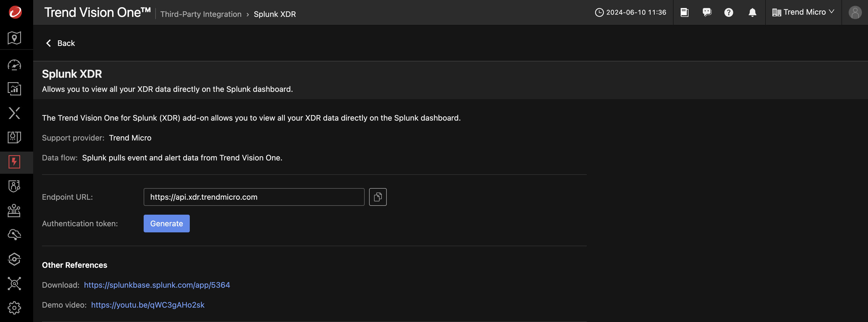This screenshot has height=322, width=868.
Task: Click the Authentication token label
Action: click(80, 224)
